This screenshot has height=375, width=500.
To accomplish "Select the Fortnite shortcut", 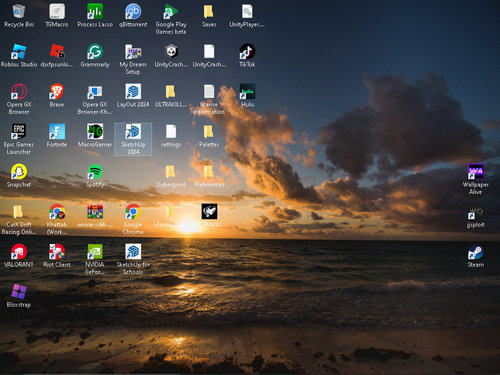I will 57,132.
